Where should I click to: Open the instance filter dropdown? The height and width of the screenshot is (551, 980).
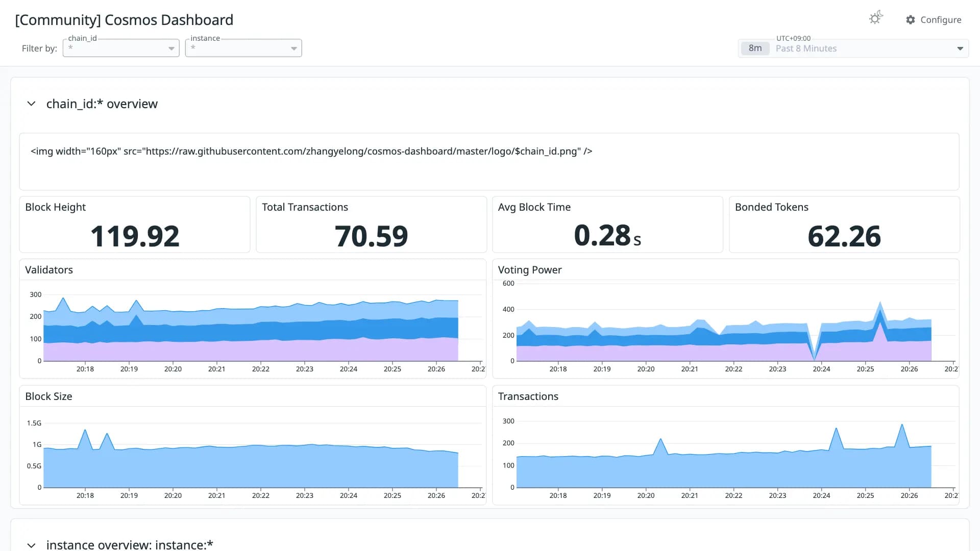[243, 48]
